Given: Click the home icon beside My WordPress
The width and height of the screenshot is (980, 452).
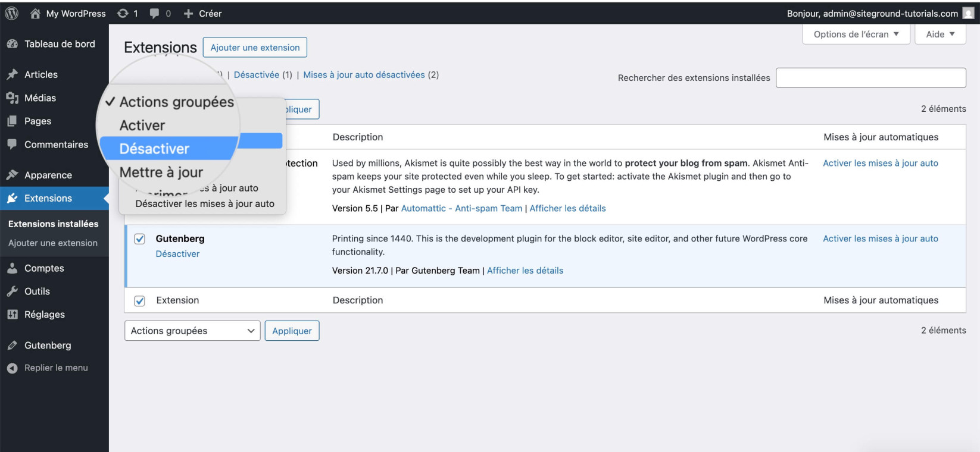Looking at the screenshot, I should (35, 13).
